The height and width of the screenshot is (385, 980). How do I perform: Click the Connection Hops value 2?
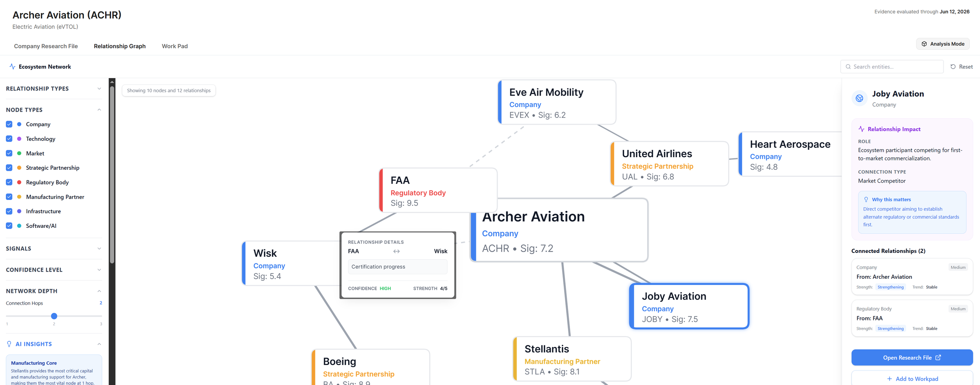tap(101, 303)
